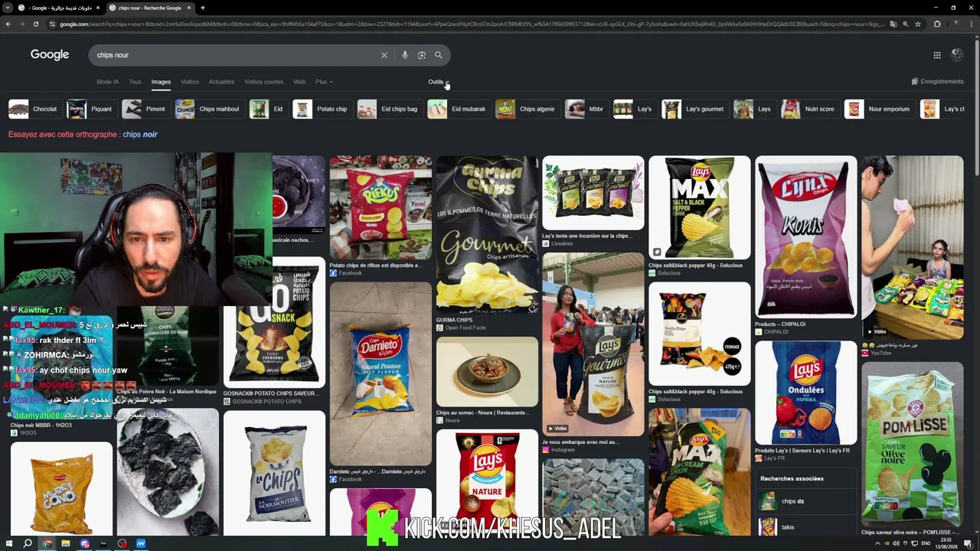This screenshot has width=980, height=551.
Task: Open Google Lens image search icon
Action: coord(422,55)
